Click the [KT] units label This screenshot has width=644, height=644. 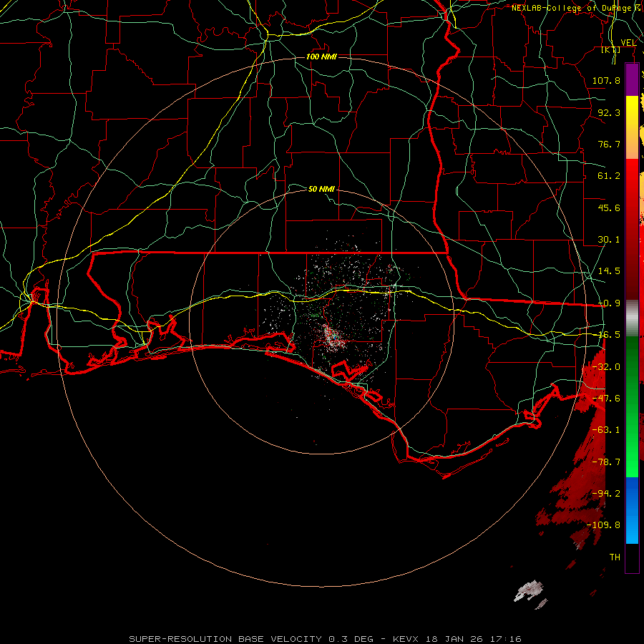tap(611, 49)
